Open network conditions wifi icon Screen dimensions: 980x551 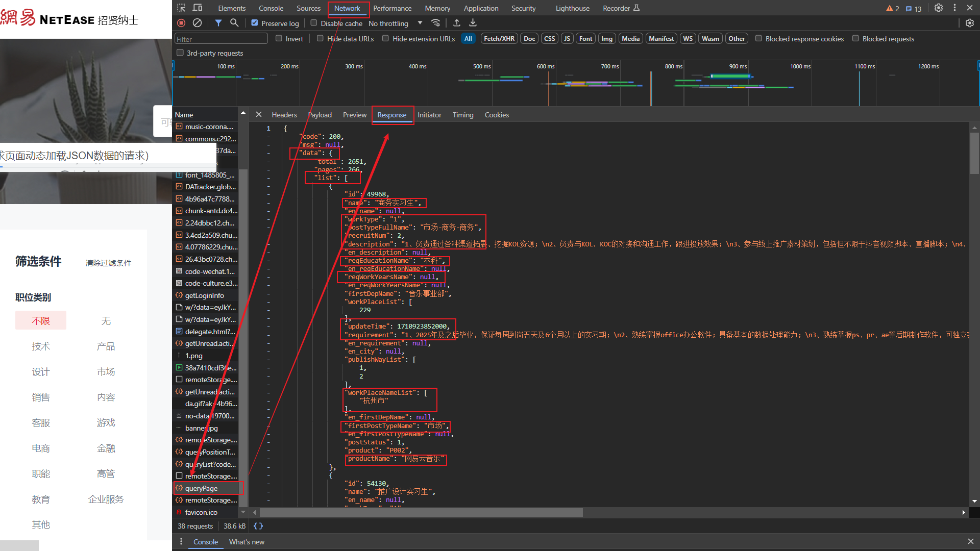(x=435, y=23)
